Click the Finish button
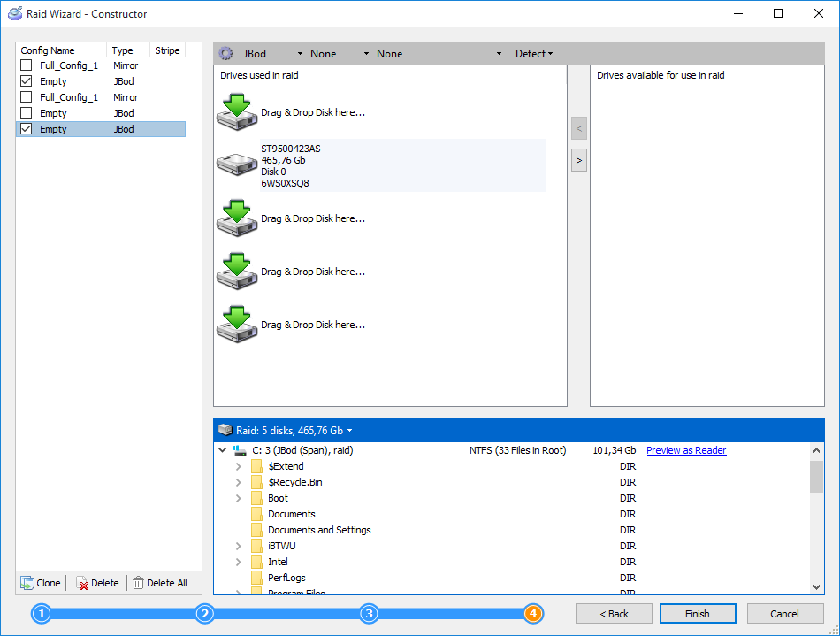840x636 pixels. click(698, 614)
